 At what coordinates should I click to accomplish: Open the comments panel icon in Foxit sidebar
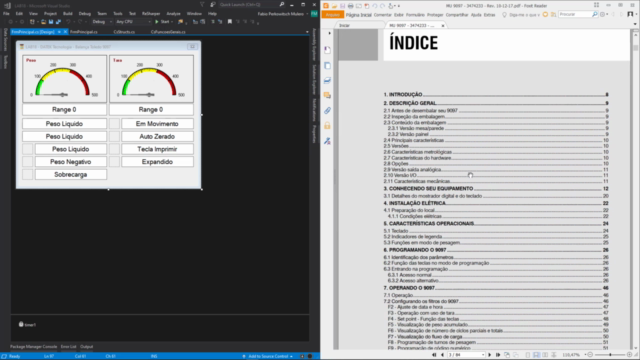coord(327,96)
